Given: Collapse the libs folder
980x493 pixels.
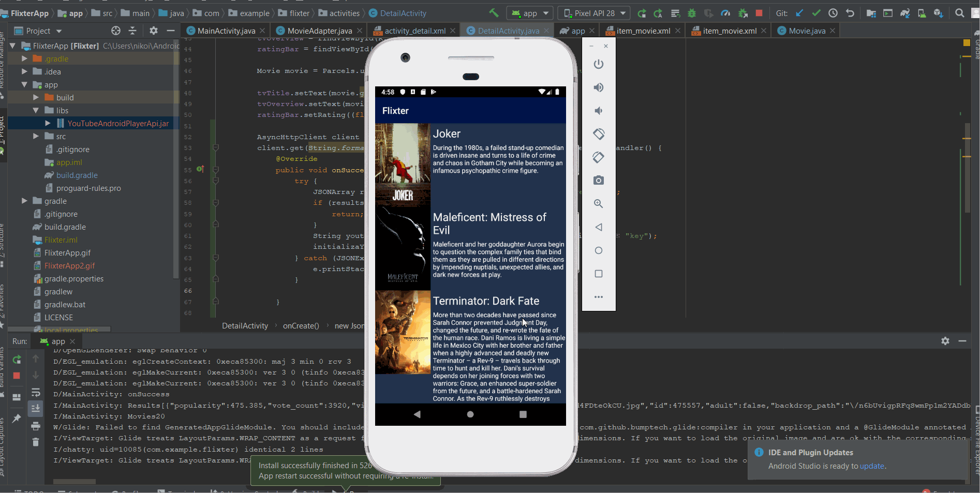Looking at the screenshot, I should tap(36, 110).
